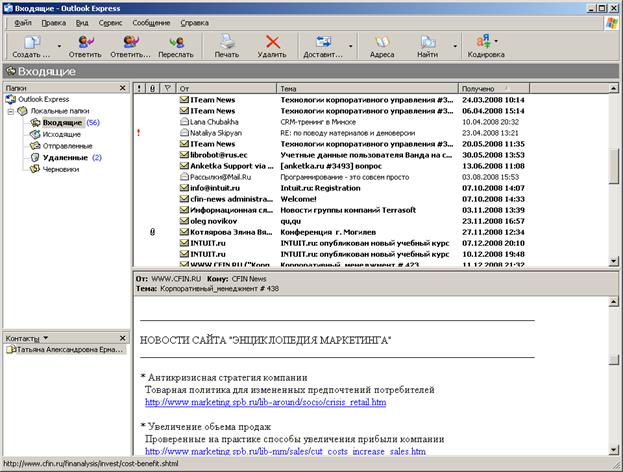Click the Delete (Удалить) red X icon
The width and height of the screenshot is (623, 472).
pos(272,42)
